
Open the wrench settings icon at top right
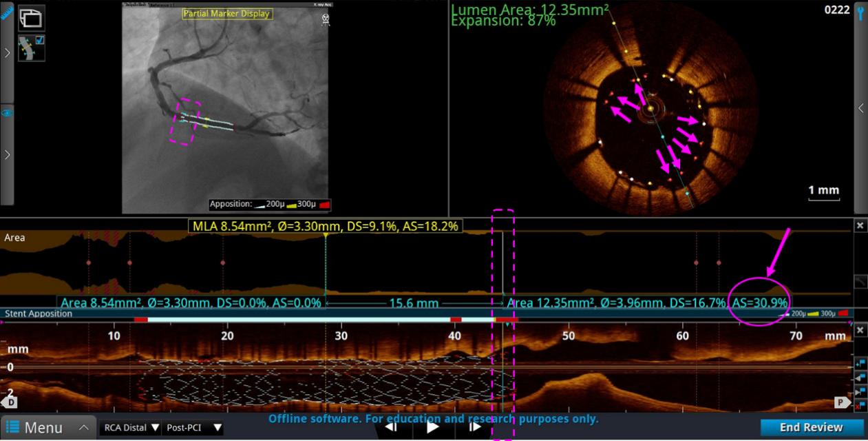click(860, 11)
